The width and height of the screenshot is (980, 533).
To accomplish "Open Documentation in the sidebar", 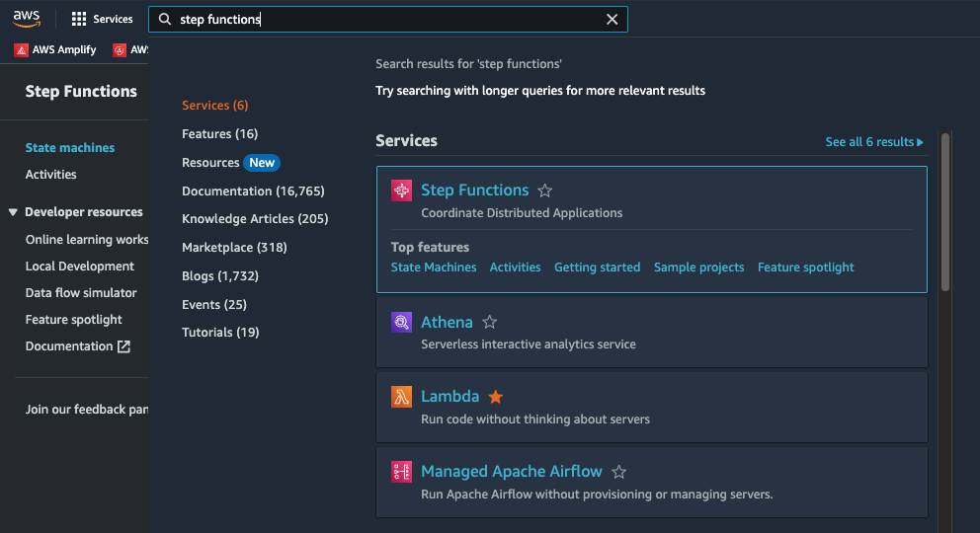I will click(69, 346).
